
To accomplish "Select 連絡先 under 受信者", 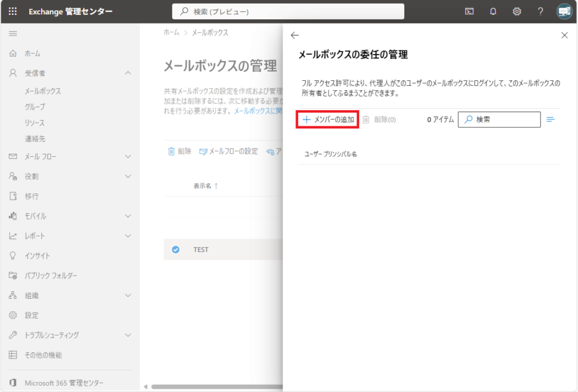I will click(35, 139).
